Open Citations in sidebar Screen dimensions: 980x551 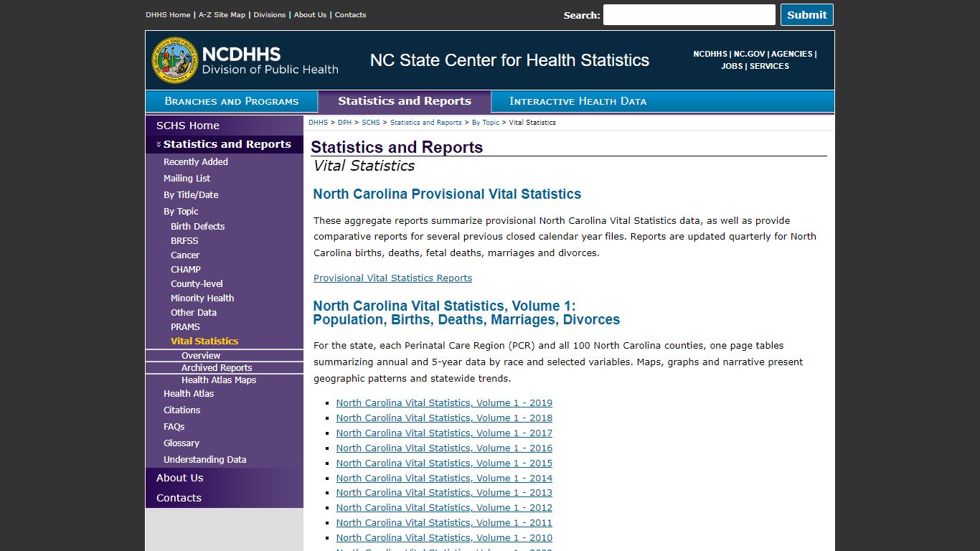[182, 410]
